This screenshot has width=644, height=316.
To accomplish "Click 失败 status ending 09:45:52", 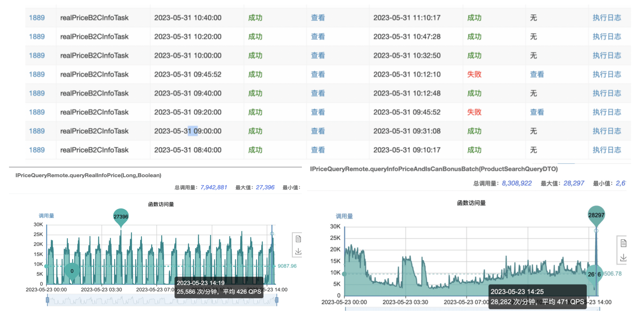I will [x=474, y=112].
